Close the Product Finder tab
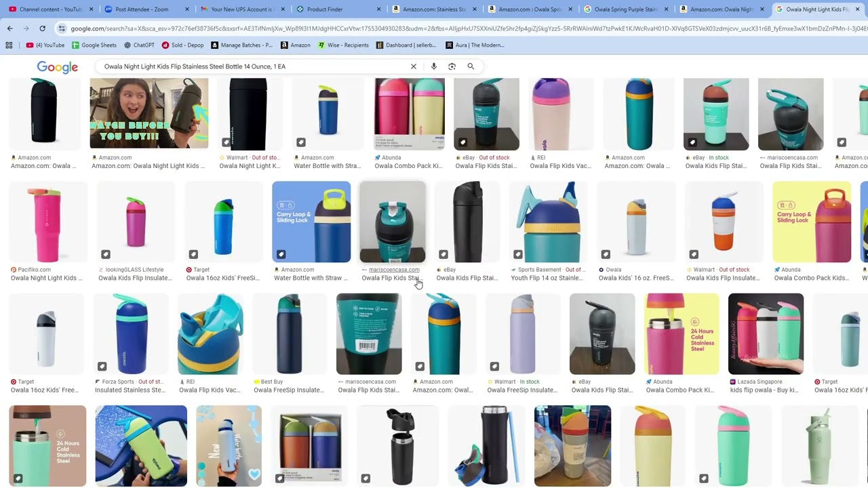The image size is (868, 488). [x=378, y=9]
